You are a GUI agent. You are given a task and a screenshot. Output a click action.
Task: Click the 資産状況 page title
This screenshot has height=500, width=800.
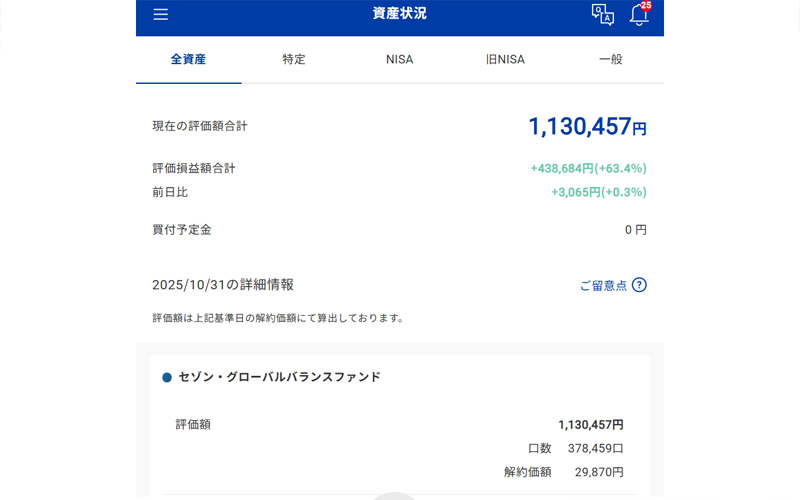click(399, 14)
